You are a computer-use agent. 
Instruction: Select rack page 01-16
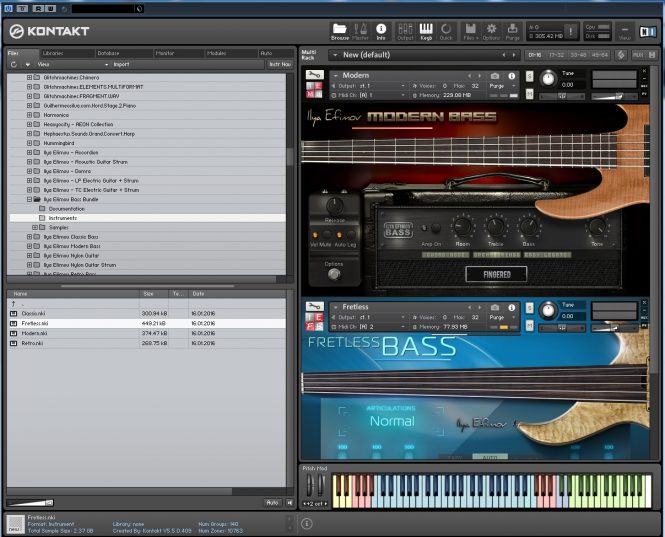coord(535,55)
